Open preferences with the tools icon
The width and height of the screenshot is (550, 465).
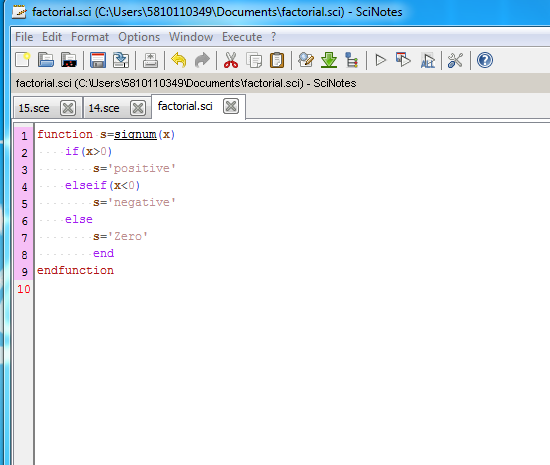pyautogui.click(x=456, y=60)
